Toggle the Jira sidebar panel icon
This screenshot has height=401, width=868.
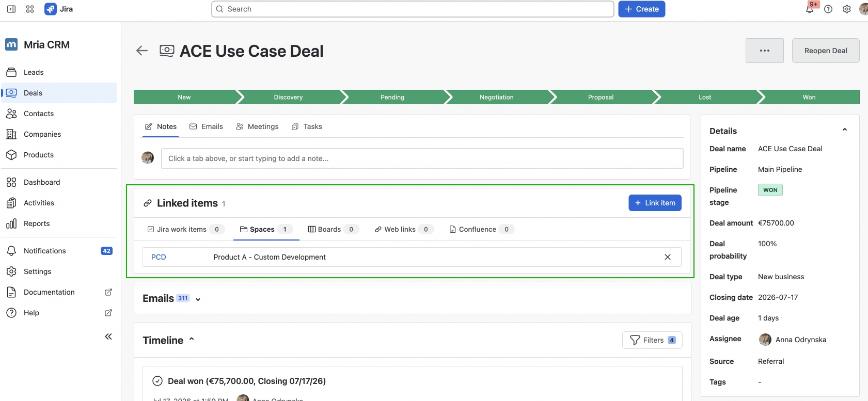coord(11,9)
